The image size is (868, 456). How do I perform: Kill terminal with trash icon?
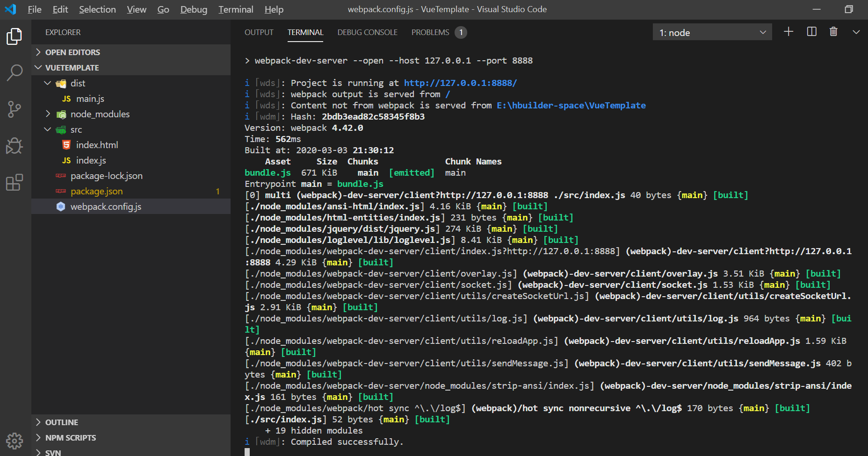[x=833, y=32]
